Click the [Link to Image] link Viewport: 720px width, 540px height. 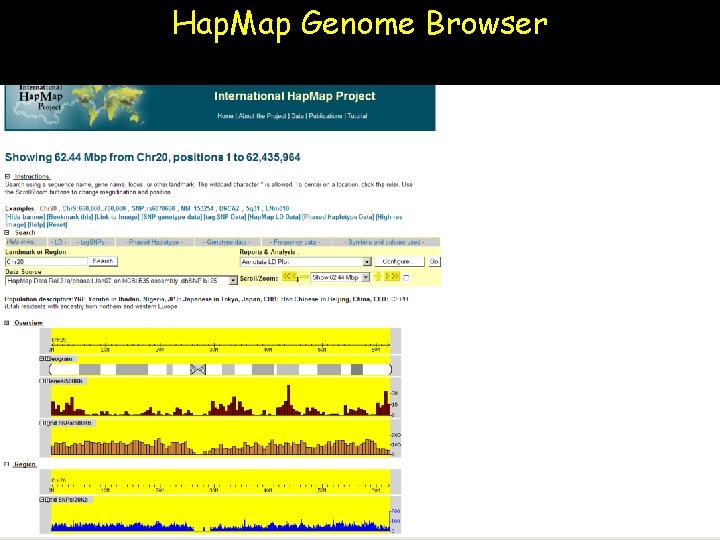pyautogui.click(x=117, y=217)
